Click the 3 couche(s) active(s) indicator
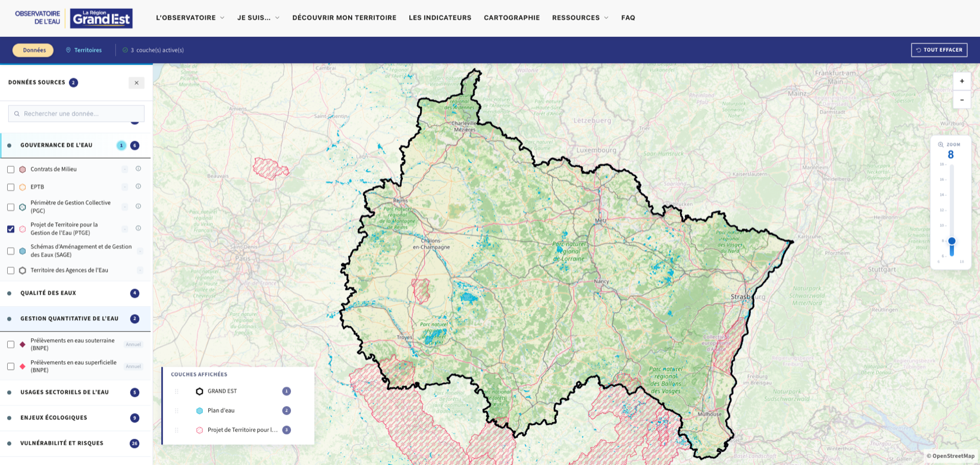Viewport: 980px width, 465px height. pyautogui.click(x=153, y=50)
